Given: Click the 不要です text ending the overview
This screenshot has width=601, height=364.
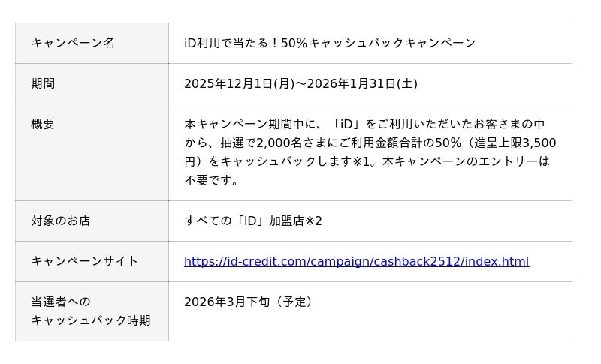Looking at the screenshot, I should click(x=212, y=180).
